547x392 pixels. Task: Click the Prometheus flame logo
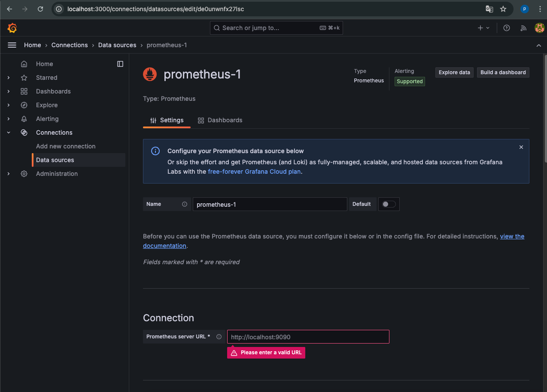[x=150, y=75]
